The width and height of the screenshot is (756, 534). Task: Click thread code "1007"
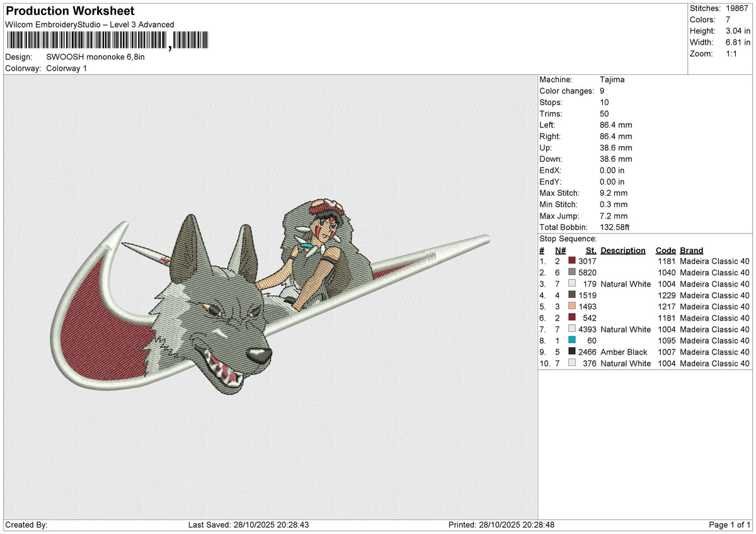pos(667,352)
